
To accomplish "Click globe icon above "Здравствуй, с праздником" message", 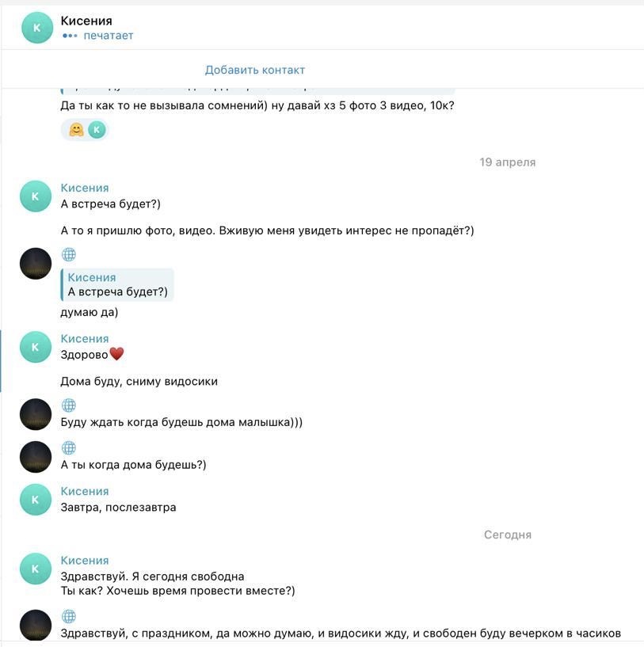I will (69, 616).
